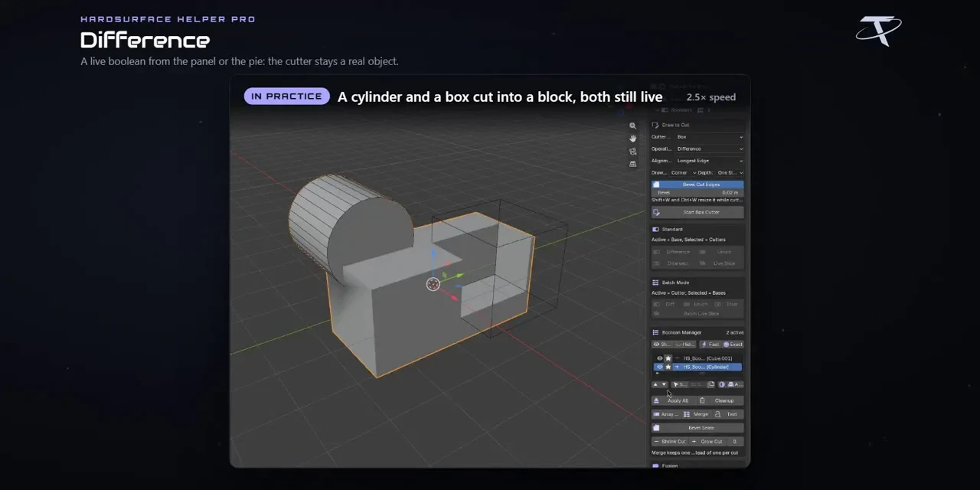Click the duplicate icon in the Boolean Manager row

pyautogui.click(x=711, y=384)
